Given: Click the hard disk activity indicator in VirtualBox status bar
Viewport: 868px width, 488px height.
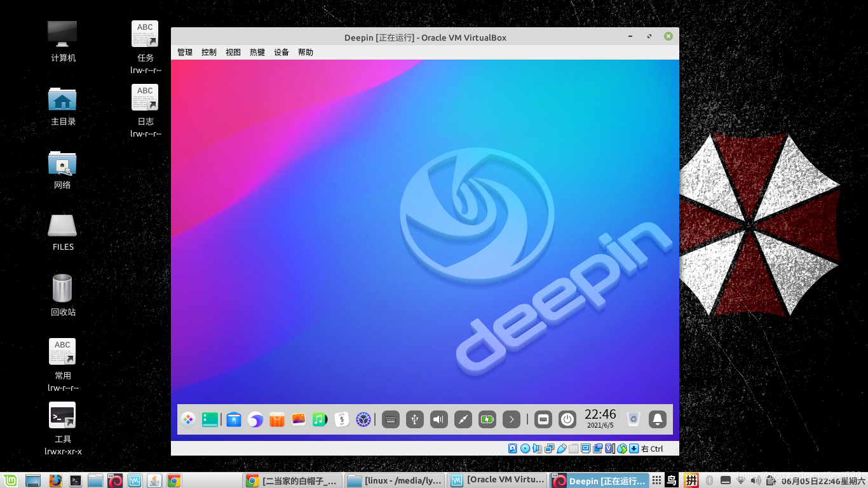Looking at the screenshot, I should click(x=513, y=449).
